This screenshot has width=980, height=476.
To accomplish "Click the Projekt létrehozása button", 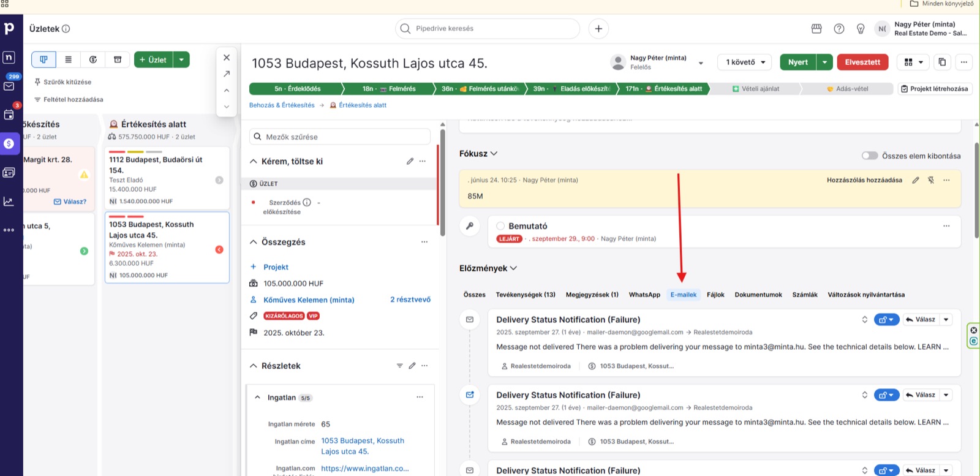I will pos(935,89).
